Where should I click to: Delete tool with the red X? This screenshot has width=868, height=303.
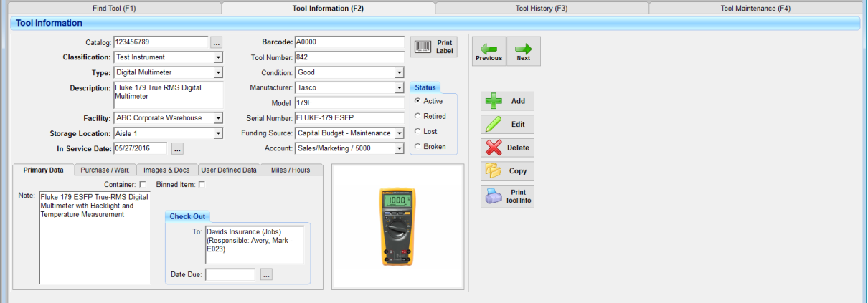507,148
